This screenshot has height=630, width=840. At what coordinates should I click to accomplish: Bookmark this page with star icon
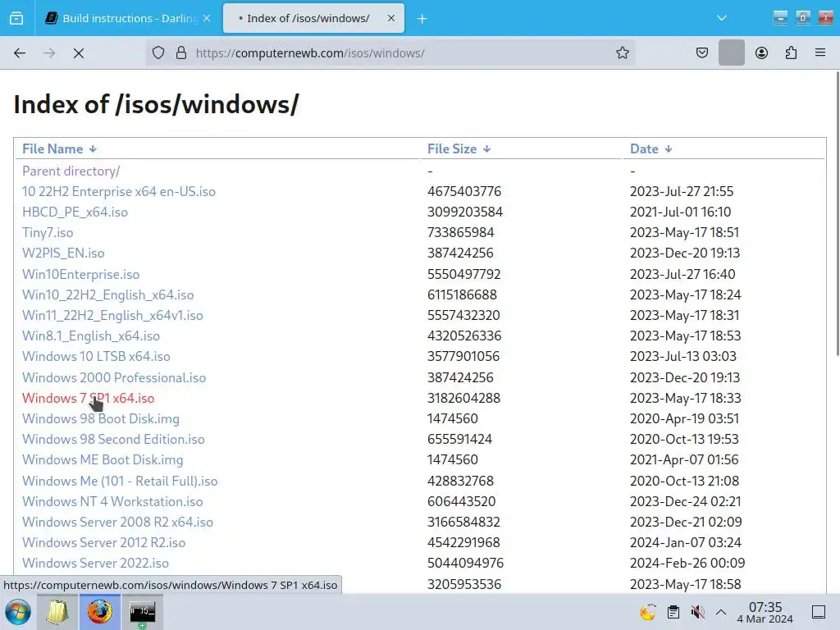click(622, 52)
